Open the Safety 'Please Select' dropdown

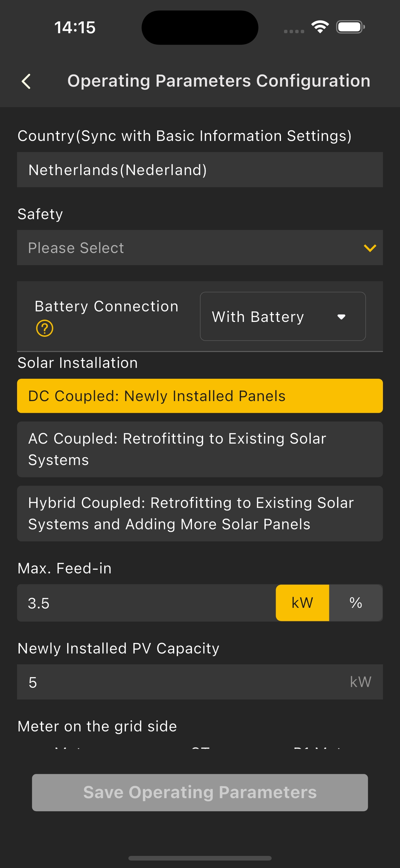[189, 248]
